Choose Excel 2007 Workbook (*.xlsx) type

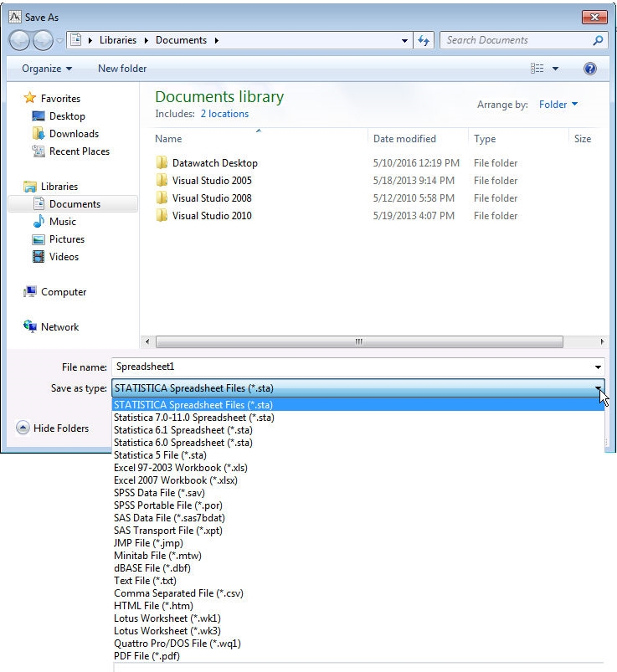358,480
